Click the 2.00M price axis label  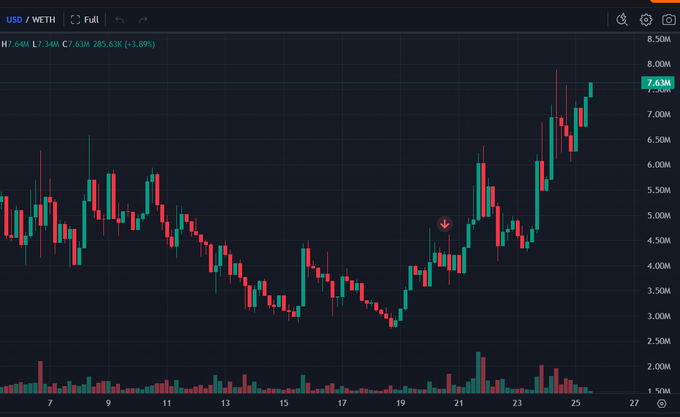(x=659, y=367)
